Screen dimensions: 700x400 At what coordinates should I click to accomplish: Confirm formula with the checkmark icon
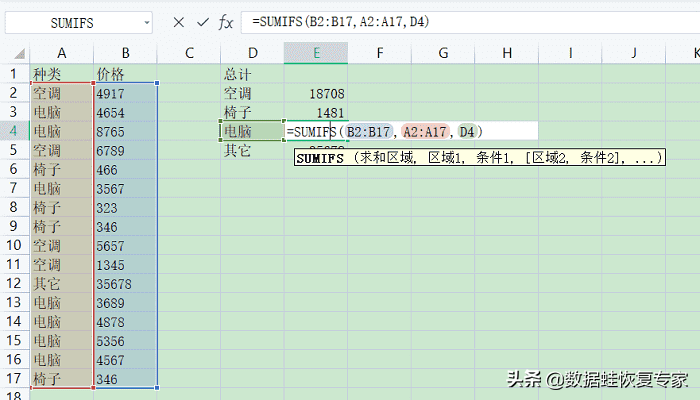coord(203,22)
